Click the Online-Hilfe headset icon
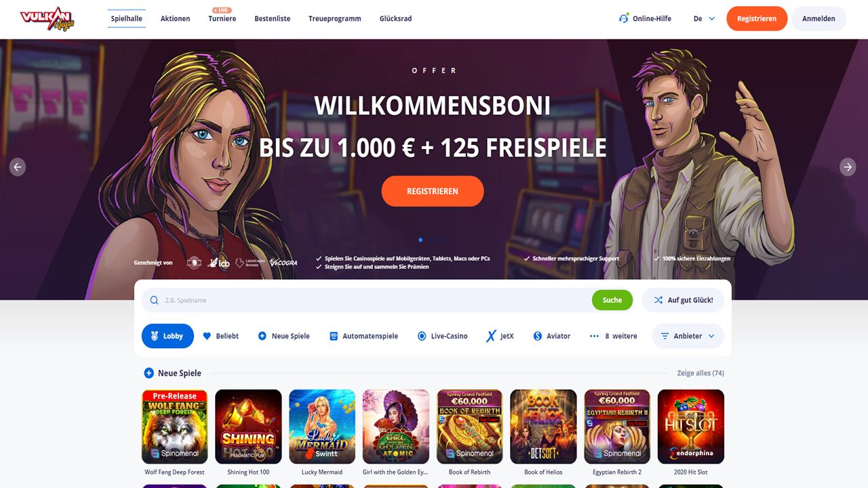The width and height of the screenshot is (868, 488). (x=623, y=18)
